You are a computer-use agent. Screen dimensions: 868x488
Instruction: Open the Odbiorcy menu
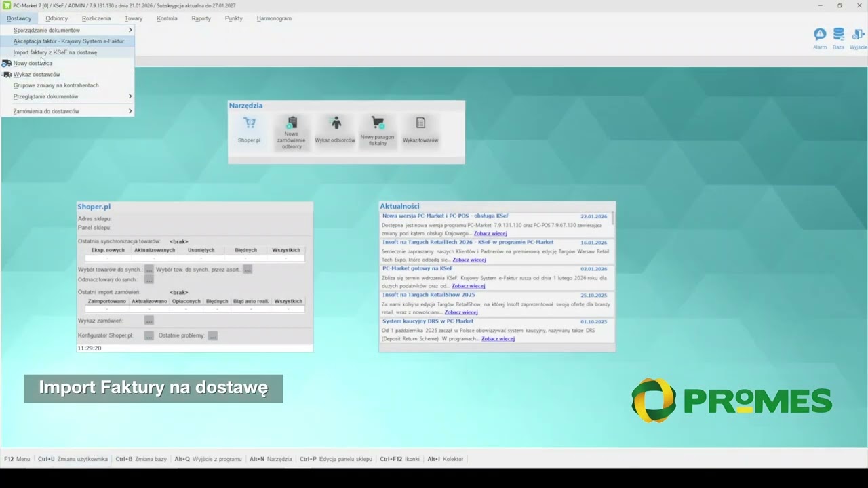[x=57, y=18]
